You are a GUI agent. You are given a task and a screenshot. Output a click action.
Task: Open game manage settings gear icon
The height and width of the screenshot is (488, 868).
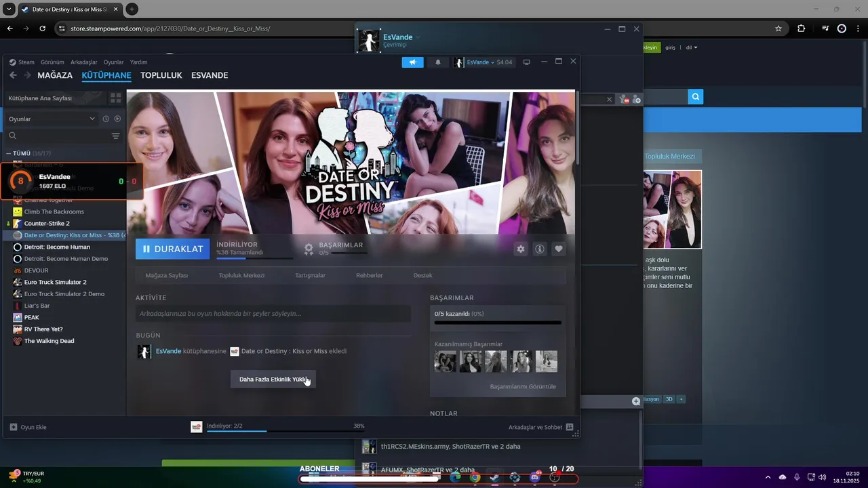click(x=521, y=249)
